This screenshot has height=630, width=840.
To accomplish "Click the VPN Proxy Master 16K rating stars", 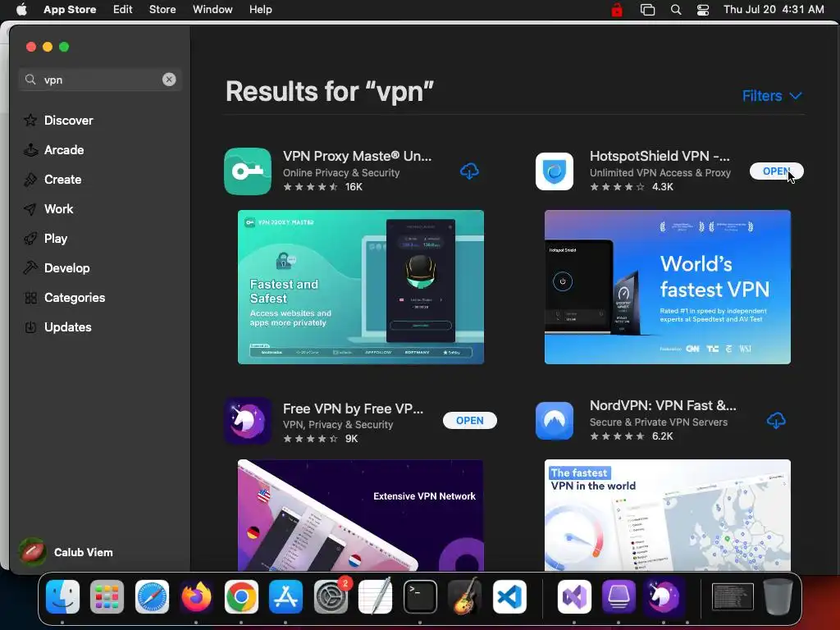I will coord(310,187).
